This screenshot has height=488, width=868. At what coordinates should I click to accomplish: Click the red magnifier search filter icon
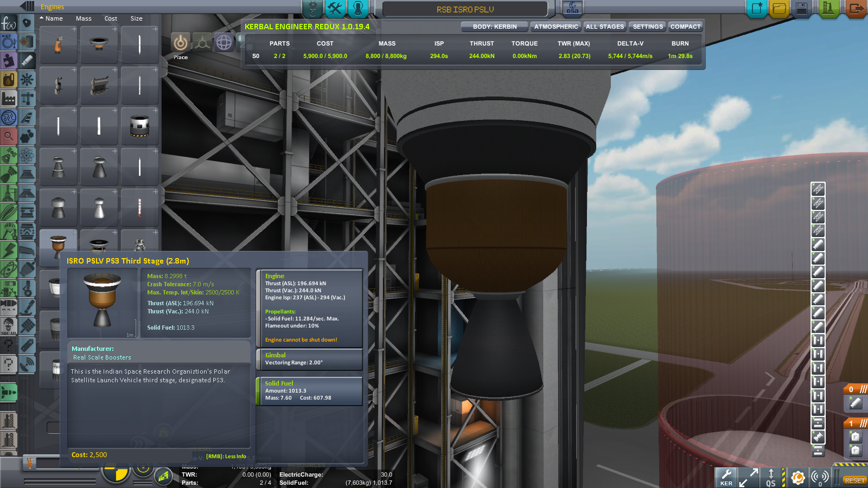point(9,136)
